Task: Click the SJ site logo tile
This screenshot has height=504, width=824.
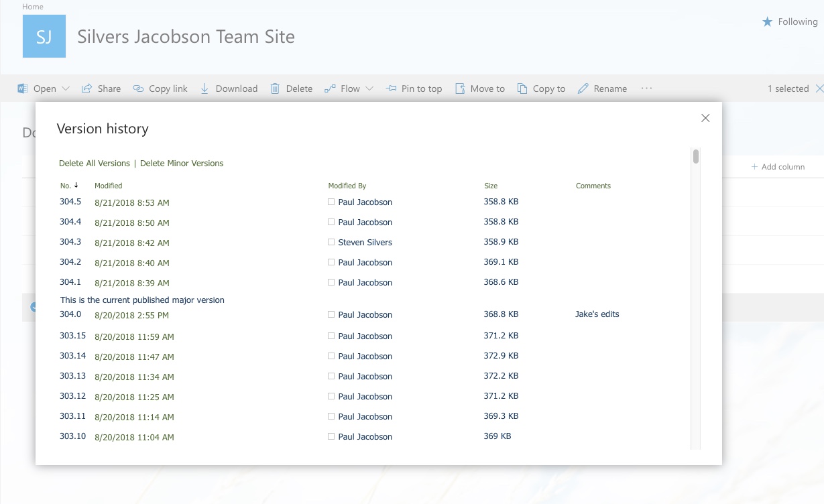Action: pyautogui.click(x=44, y=36)
